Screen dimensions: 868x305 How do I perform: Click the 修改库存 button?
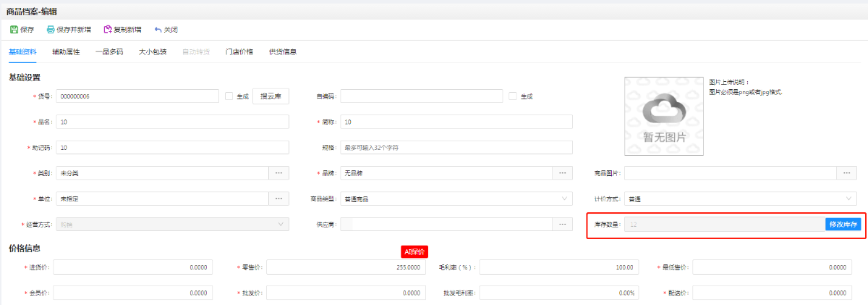(843, 225)
